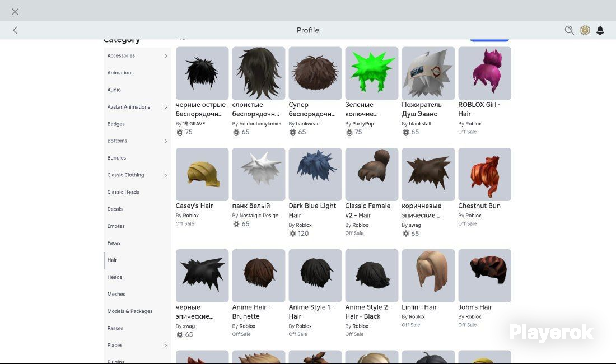The width and height of the screenshot is (616, 364).
Task: Open the Soul Eater Evans hair thumbnail
Action: (428, 73)
